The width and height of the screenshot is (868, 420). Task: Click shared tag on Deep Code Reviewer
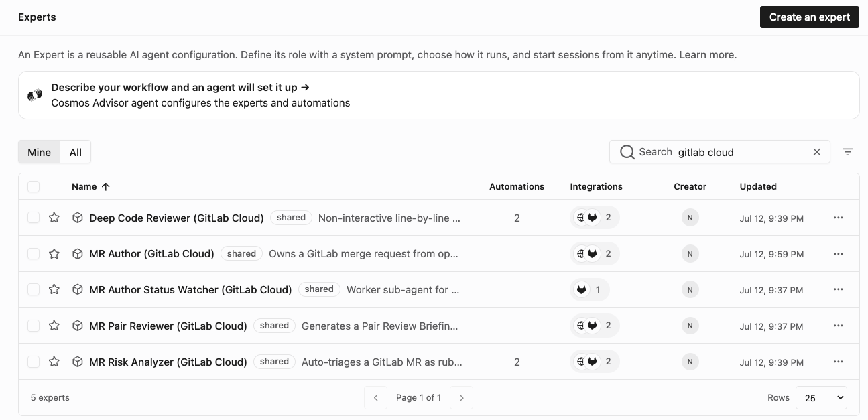(291, 218)
